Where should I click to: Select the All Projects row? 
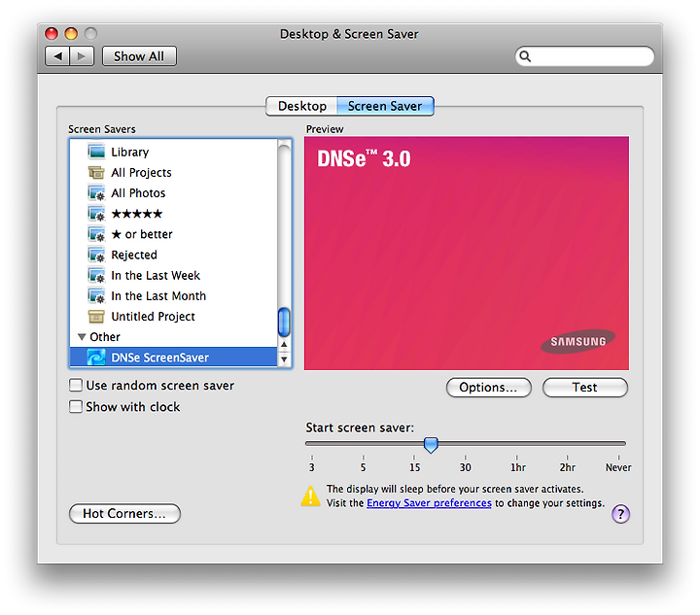pos(174,173)
